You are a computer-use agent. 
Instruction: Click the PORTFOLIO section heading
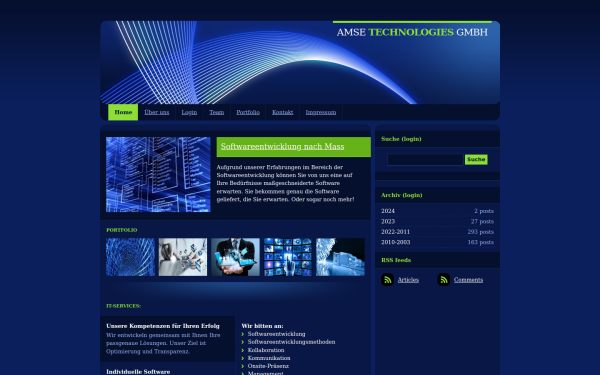tap(122, 230)
